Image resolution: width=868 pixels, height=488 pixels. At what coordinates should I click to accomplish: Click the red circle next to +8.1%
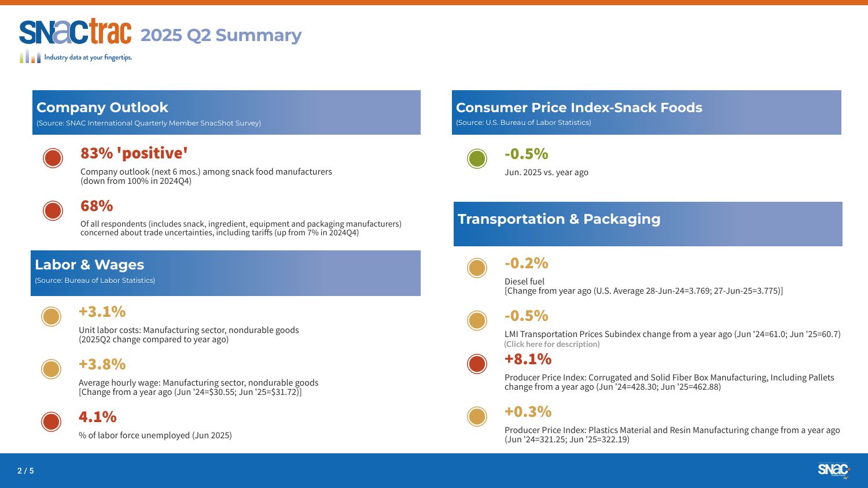[x=477, y=364]
